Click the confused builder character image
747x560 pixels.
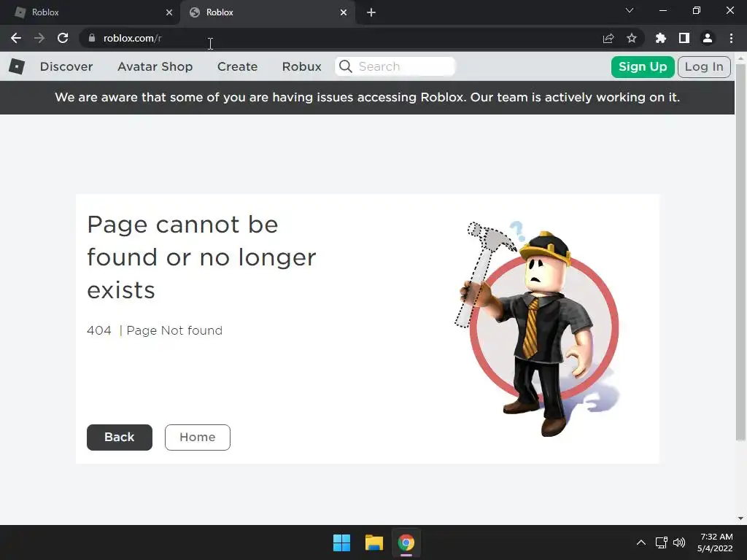[538, 329]
